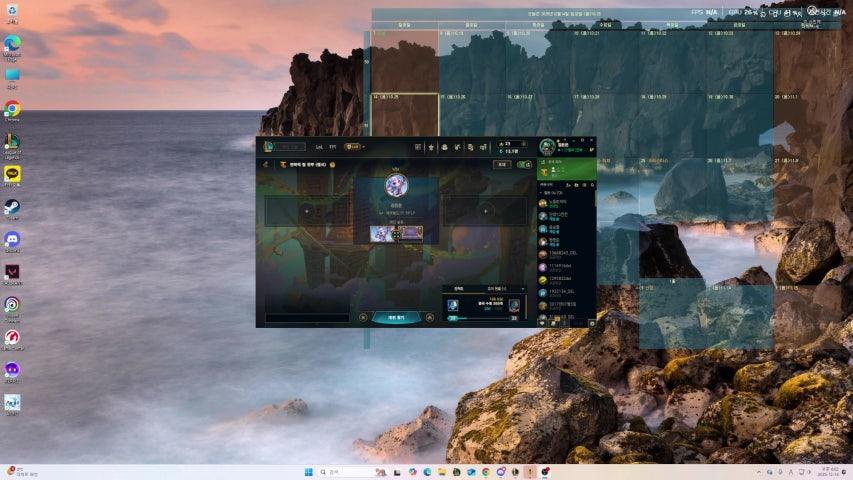Open the loot star icon in client header

click(x=431, y=147)
